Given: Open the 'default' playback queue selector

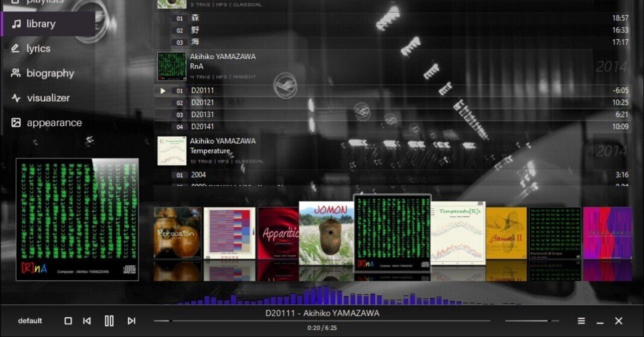Looking at the screenshot, I should coord(30,320).
